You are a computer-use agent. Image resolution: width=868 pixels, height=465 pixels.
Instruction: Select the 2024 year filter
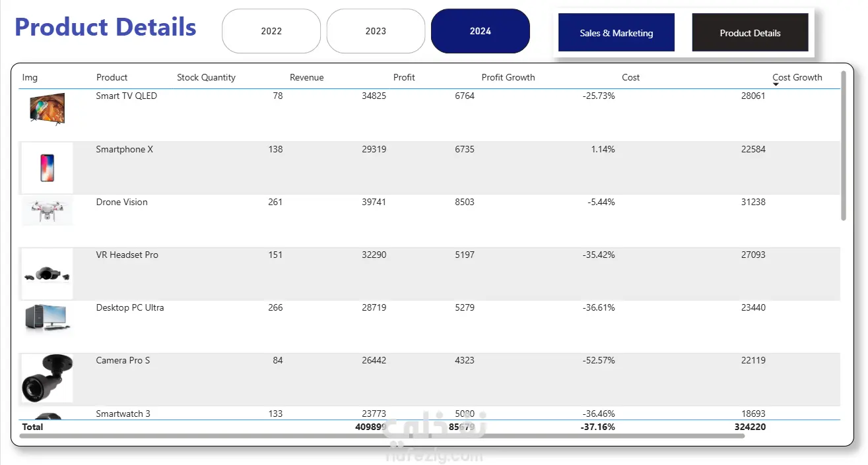(x=480, y=31)
